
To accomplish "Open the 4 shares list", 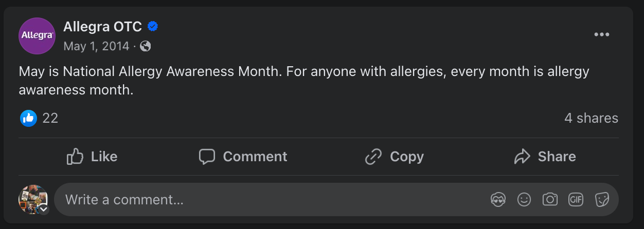I will pyautogui.click(x=591, y=118).
